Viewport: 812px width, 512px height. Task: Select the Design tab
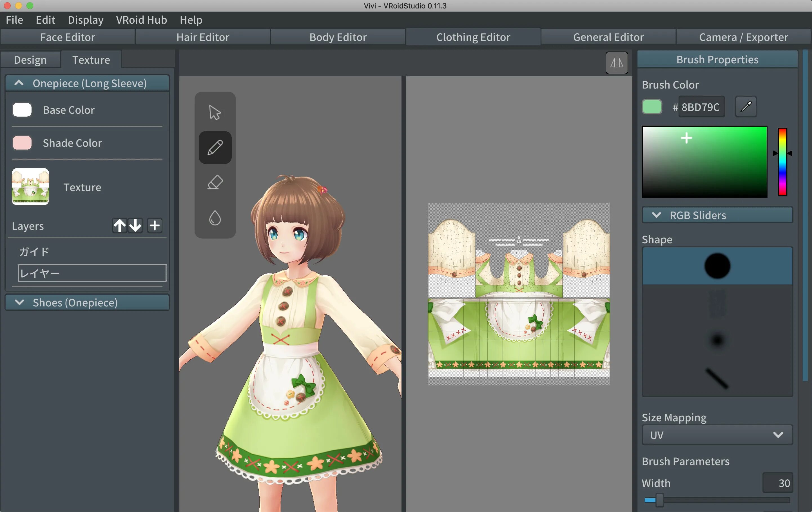coord(30,60)
